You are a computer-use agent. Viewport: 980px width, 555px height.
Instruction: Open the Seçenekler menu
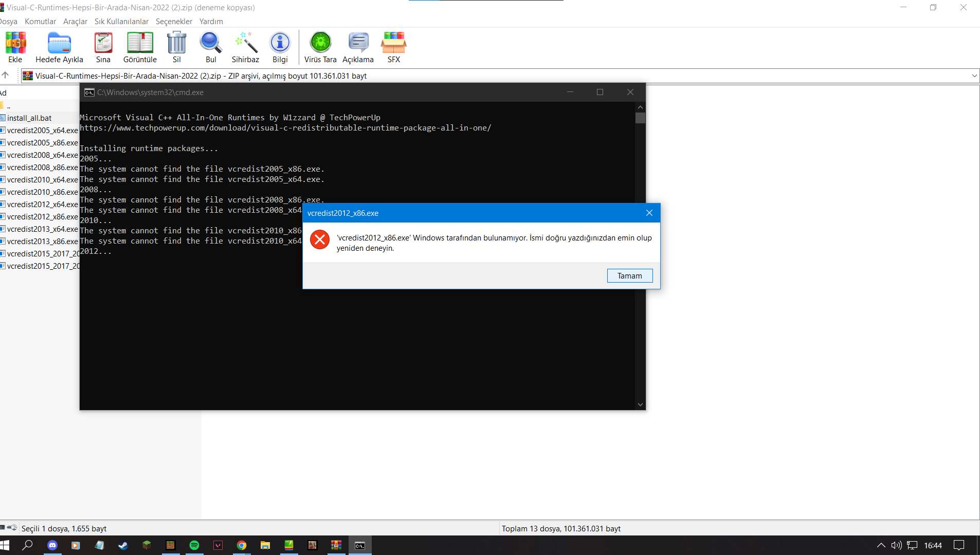click(174, 22)
